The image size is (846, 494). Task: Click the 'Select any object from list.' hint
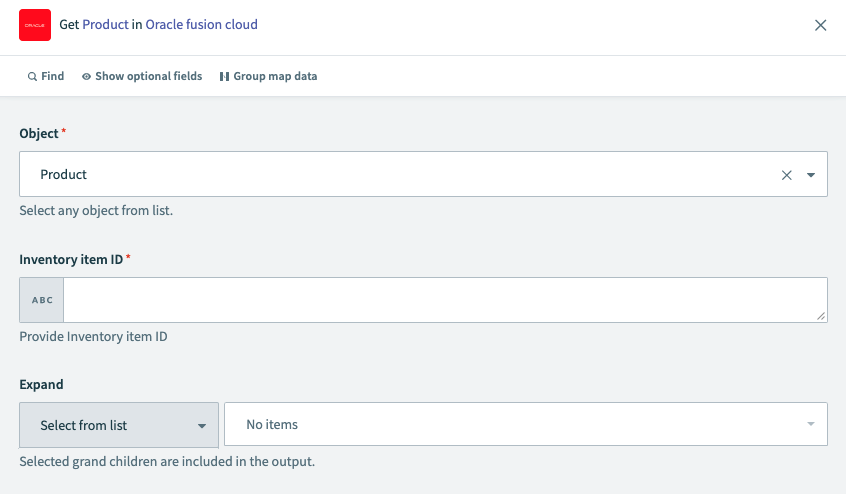[96, 210]
